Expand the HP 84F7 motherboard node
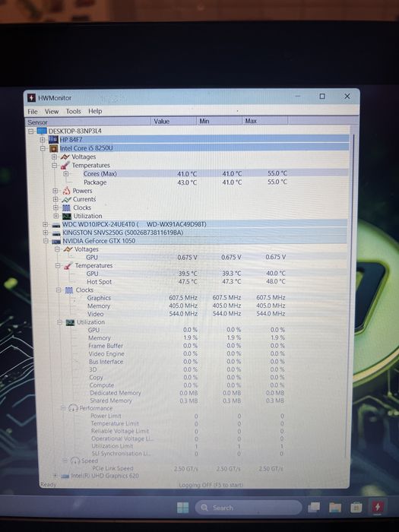The image size is (399, 532). (43, 139)
